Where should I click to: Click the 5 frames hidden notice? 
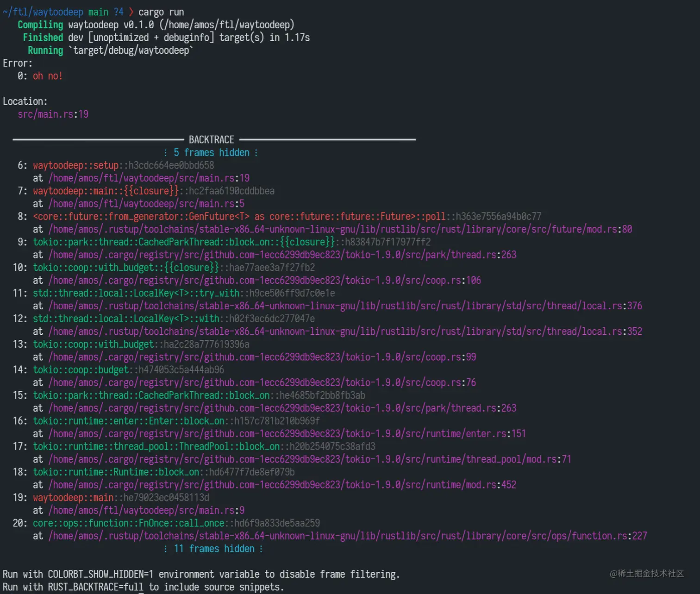(212, 153)
